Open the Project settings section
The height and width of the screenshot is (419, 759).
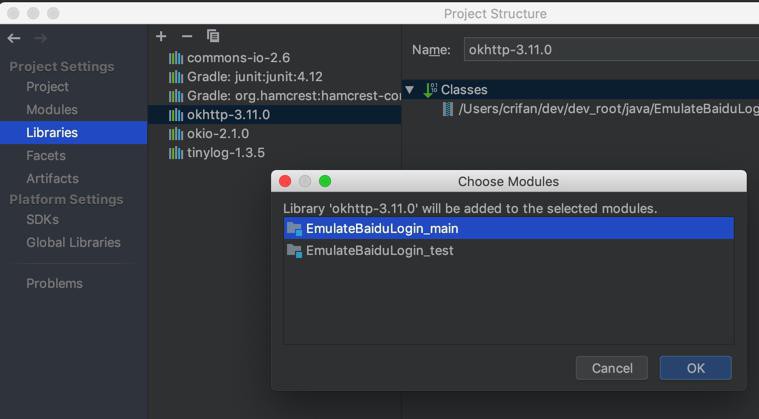[x=47, y=87]
